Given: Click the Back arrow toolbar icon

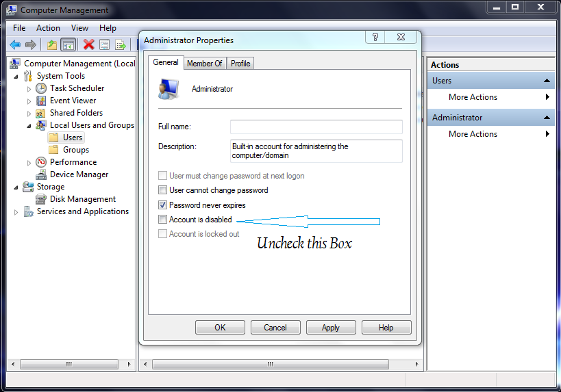Looking at the screenshot, I should (15, 44).
